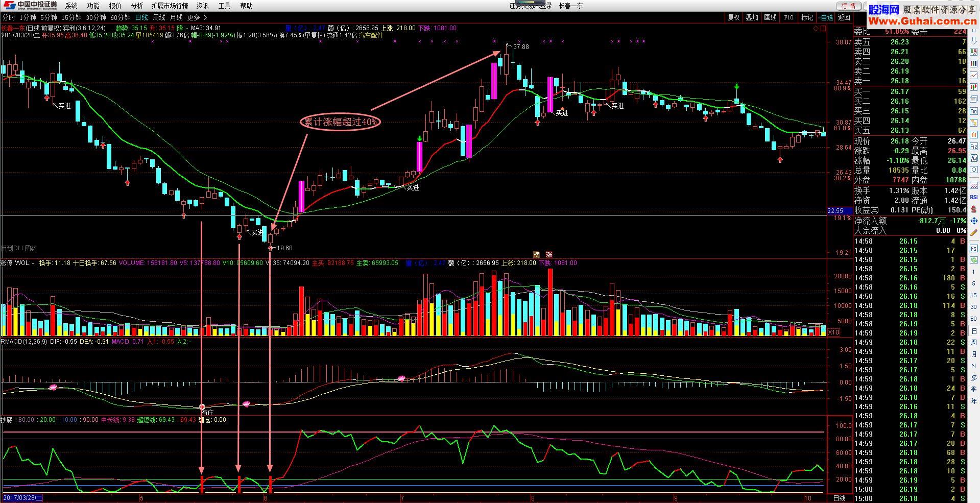Screen dimensions: 980x503
Task: Open the 工具 menu
Action: pos(225,6)
